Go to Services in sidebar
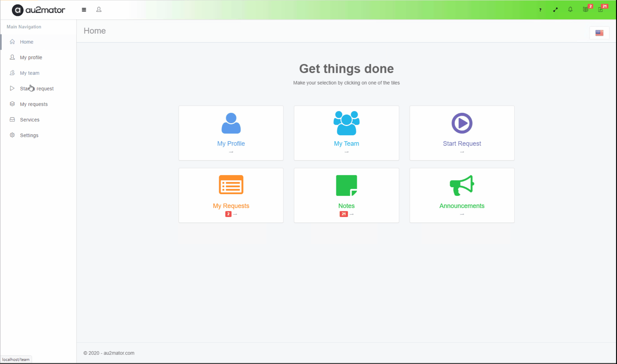The height and width of the screenshot is (364, 617). click(29, 120)
